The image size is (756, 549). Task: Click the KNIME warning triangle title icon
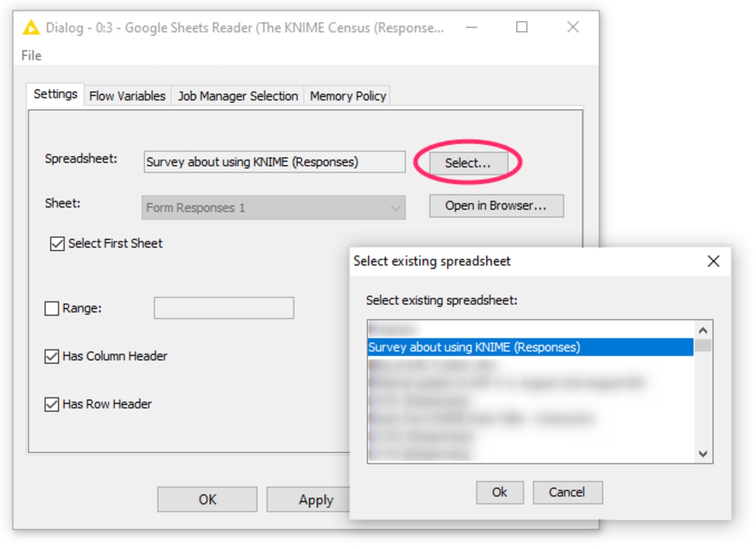click(x=31, y=28)
